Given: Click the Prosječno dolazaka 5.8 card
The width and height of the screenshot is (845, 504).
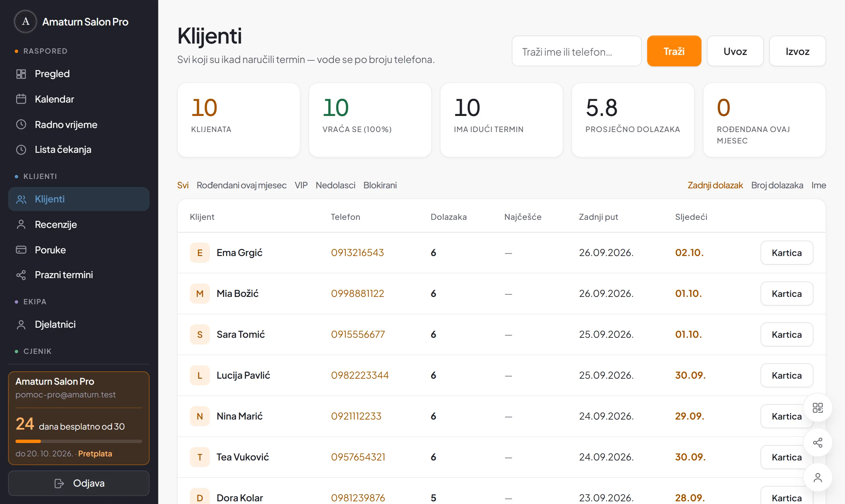Looking at the screenshot, I should [633, 120].
